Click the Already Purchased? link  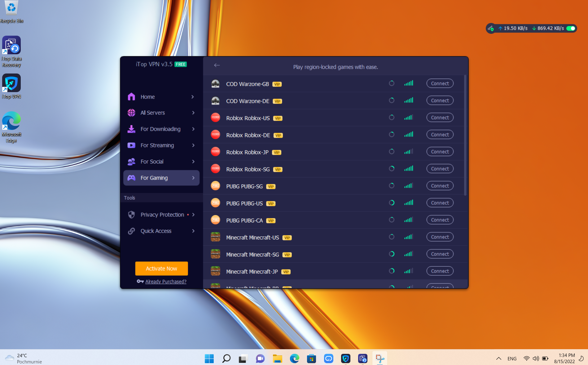166,282
